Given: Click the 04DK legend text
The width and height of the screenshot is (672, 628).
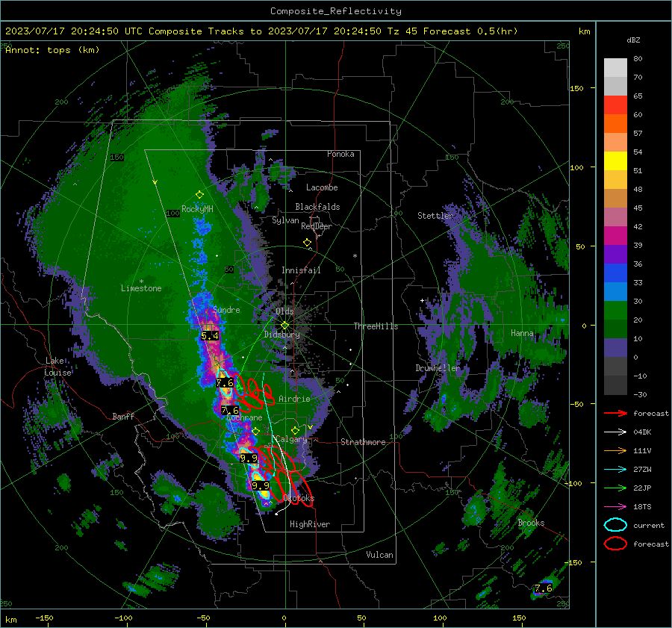Looking at the screenshot, I should [642, 432].
